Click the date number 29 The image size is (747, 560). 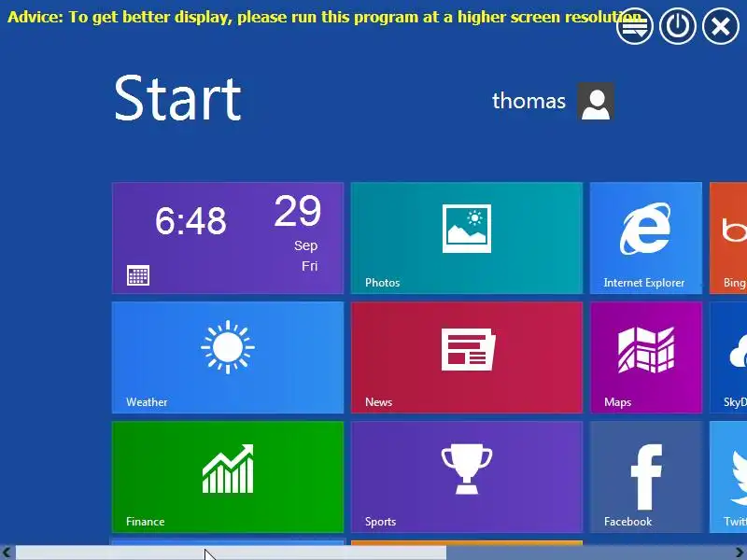coord(298,211)
